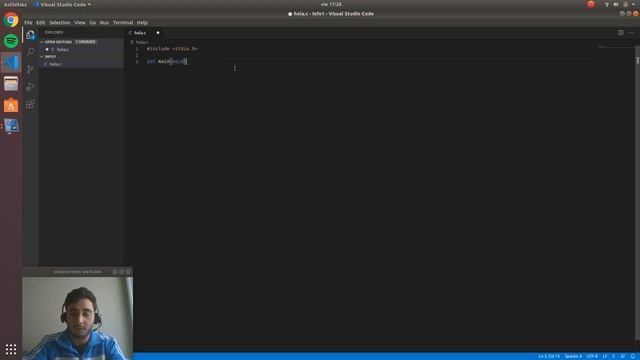Click the vokoscreen webcam window title
The width and height of the screenshot is (640, 360).
pyautogui.click(x=77, y=271)
